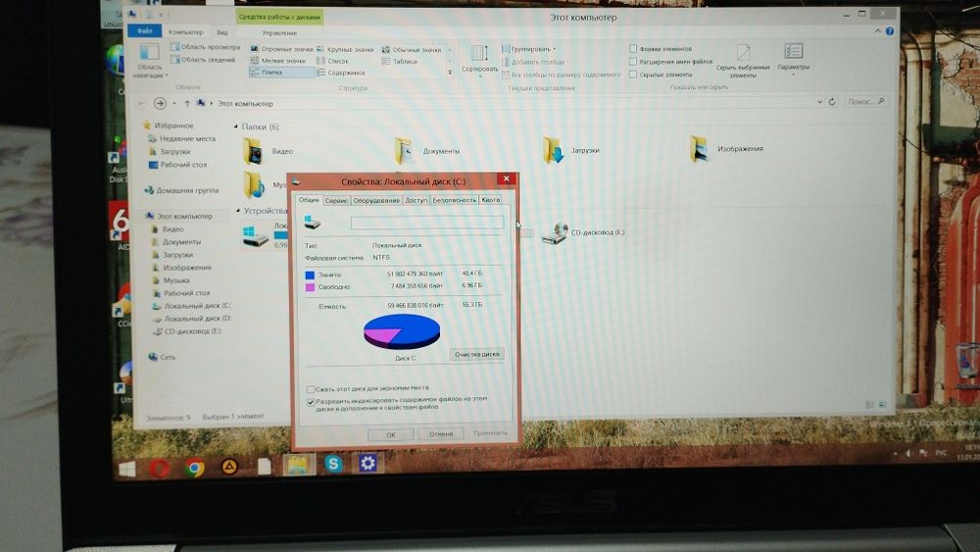Click the disk usage pie chart
The image size is (980, 552).
(x=402, y=331)
